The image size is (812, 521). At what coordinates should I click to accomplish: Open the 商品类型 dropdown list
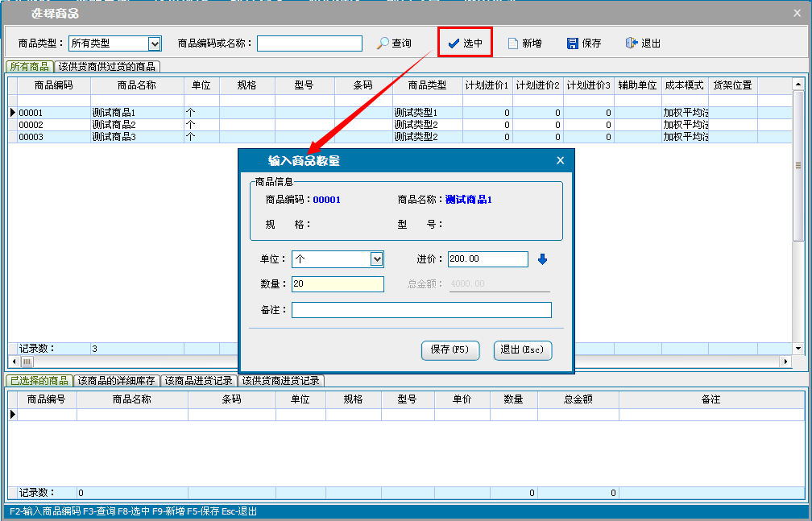155,43
